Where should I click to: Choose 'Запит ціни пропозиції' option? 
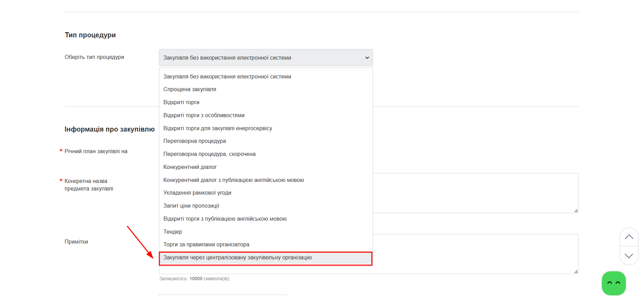pyautogui.click(x=191, y=206)
